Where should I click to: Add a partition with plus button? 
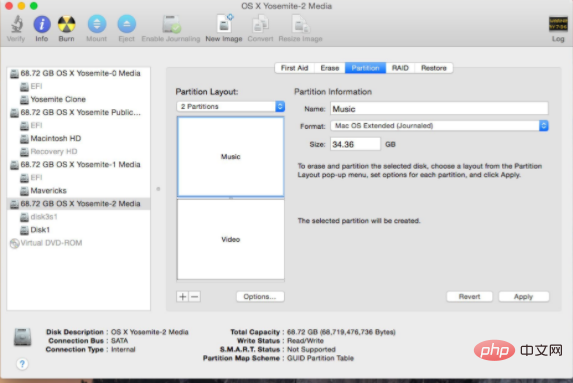click(182, 296)
